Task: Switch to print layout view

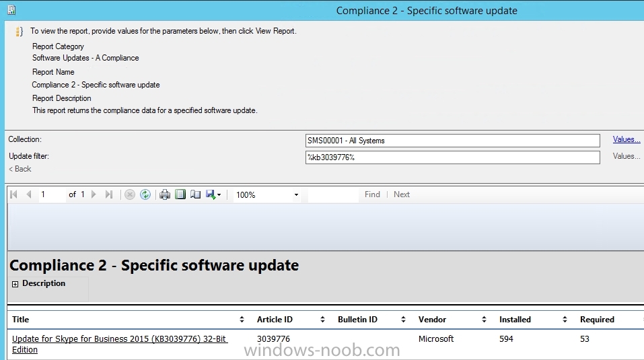Action: 180,194
